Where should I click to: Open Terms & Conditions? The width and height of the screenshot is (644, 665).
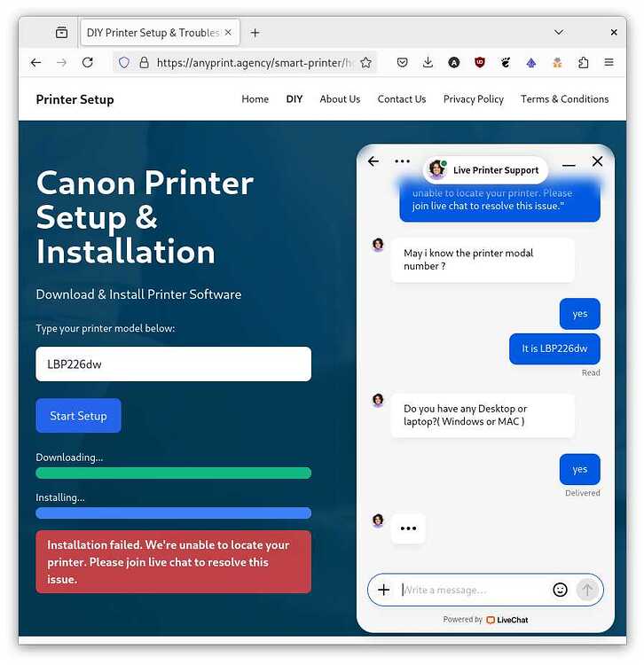pos(565,99)
